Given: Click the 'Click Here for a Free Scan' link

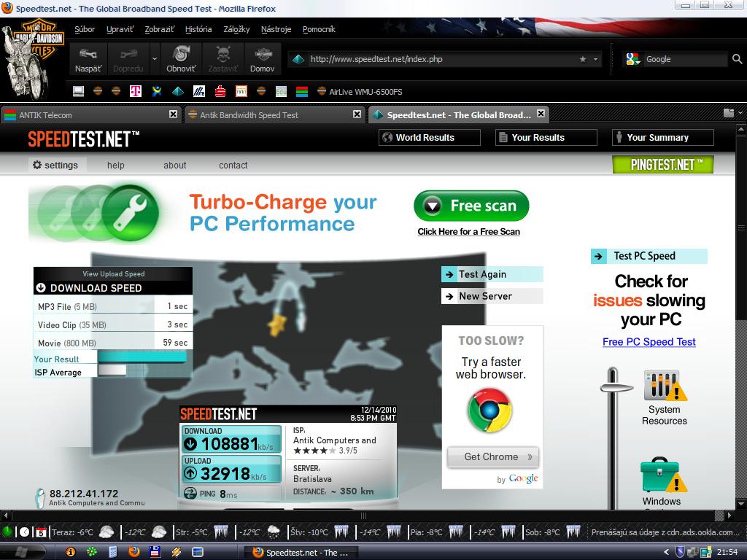Looking at the screenshot, I should [469, 232].
